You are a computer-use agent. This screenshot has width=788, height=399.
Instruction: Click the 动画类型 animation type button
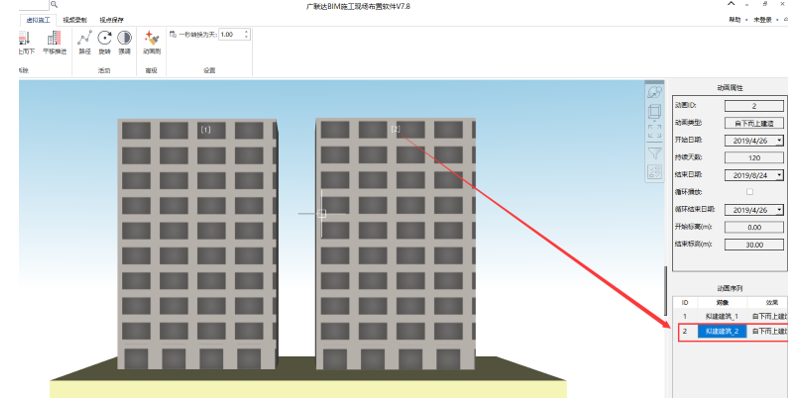[754, 123]
